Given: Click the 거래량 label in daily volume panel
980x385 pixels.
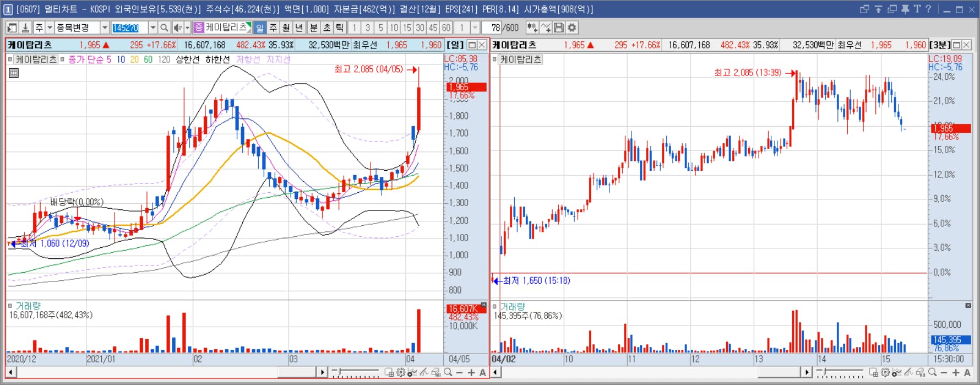Looking at the screenshot, I should (x=28, y=306).
